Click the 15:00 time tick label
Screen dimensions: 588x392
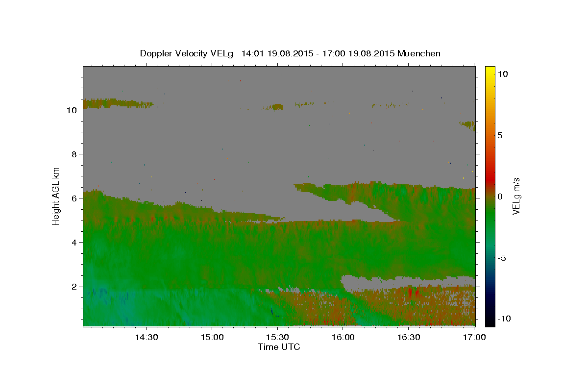[212, 337]
